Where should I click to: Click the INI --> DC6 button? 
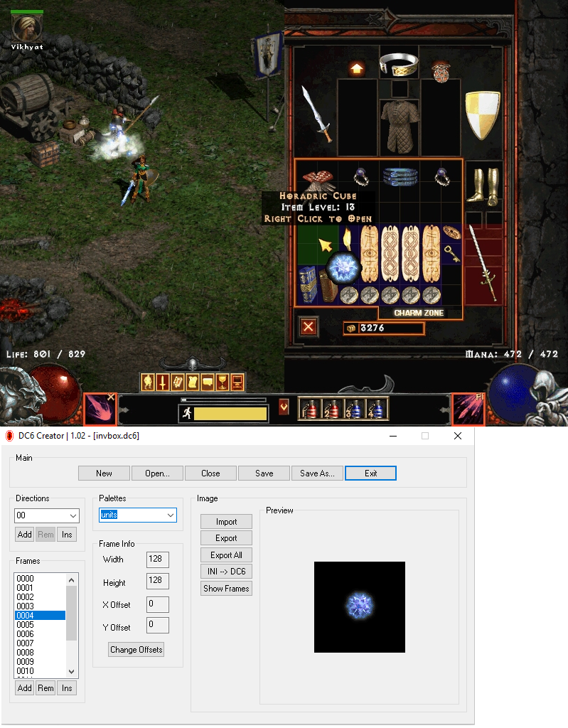coord(226,572)
